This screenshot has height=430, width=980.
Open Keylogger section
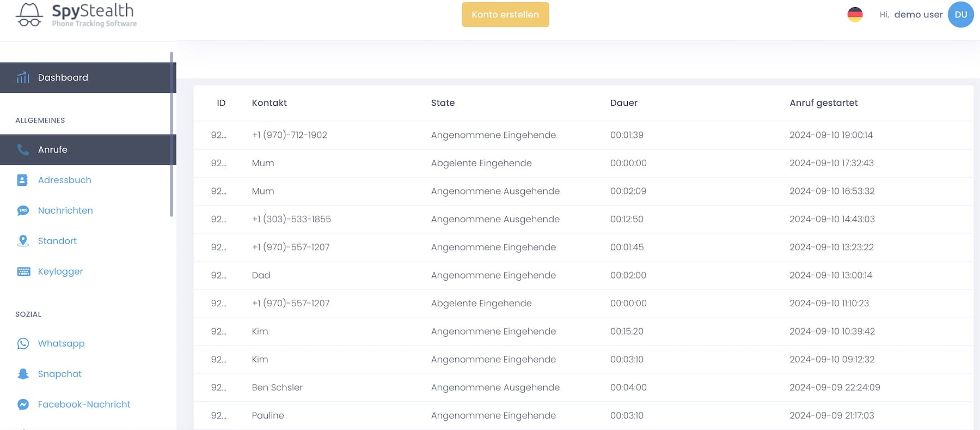click(x=60, y=271)
